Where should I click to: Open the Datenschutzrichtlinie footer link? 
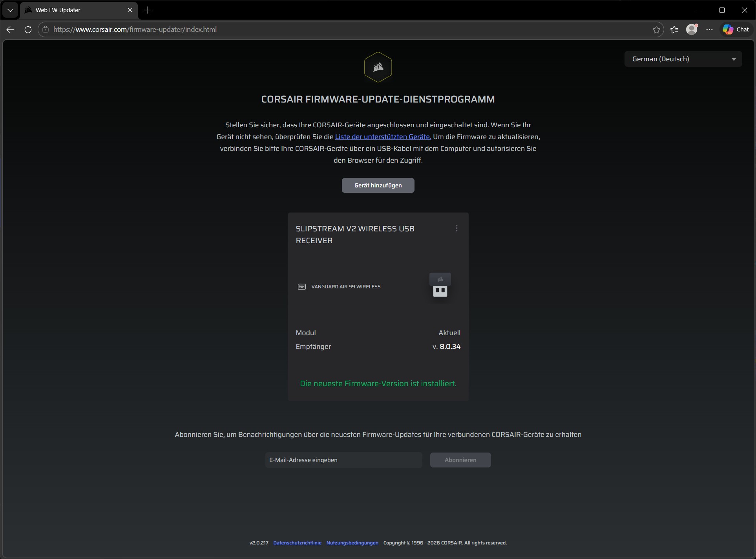[x=297, y=543]
